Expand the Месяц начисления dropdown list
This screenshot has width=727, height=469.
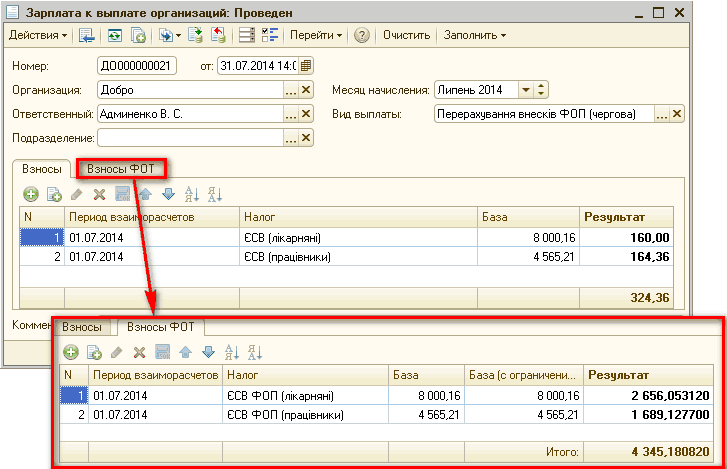[x=526, y=90]
